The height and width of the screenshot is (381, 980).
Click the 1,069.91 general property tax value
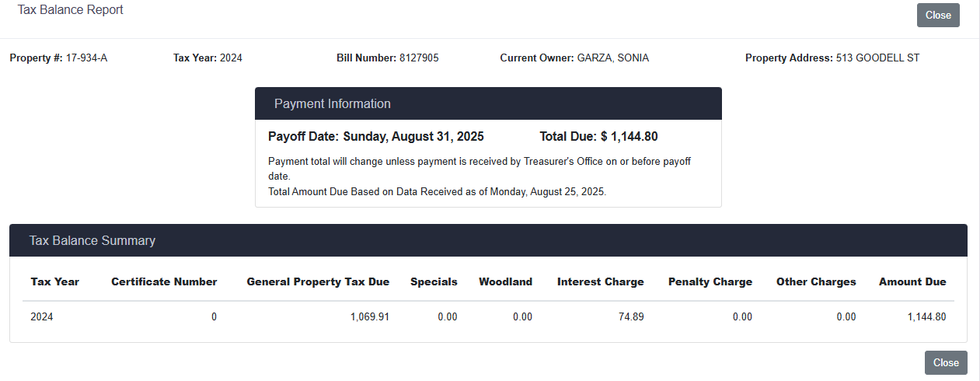click(x=370, y=317)
